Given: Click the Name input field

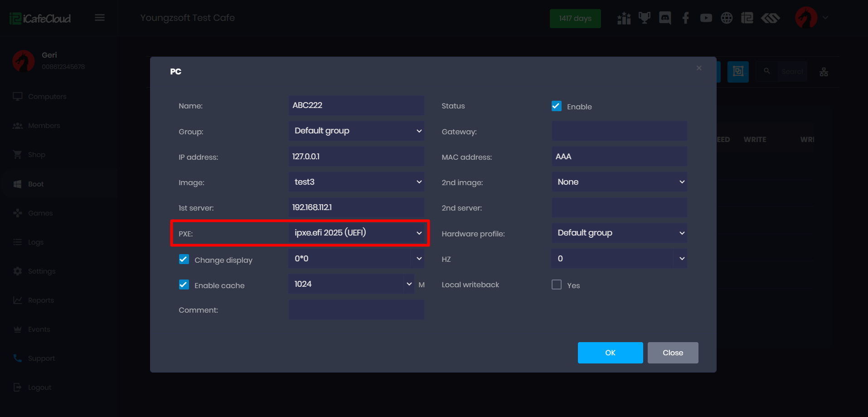Looking at the screenshot, I should click(x=356, y=105).
